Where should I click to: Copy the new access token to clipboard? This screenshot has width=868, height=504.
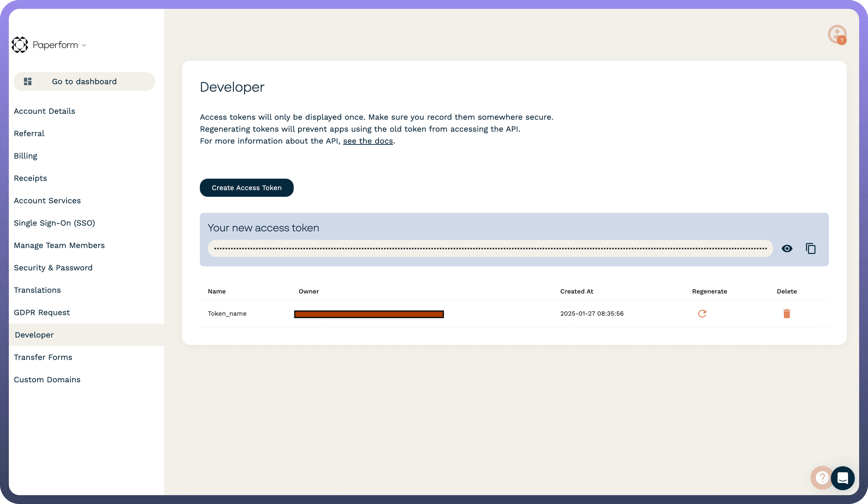810,248
